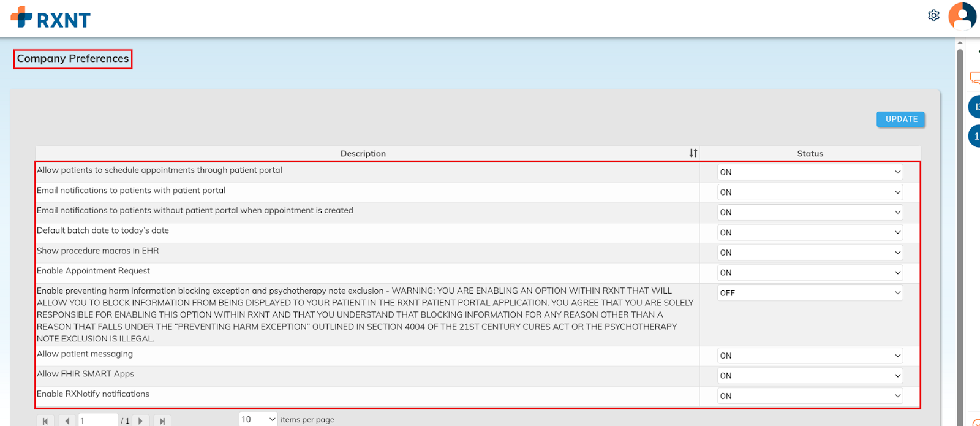Open the orange chat icon in sidebar
980x426 pixels.
pyautogui.click(x=974, y=78)
